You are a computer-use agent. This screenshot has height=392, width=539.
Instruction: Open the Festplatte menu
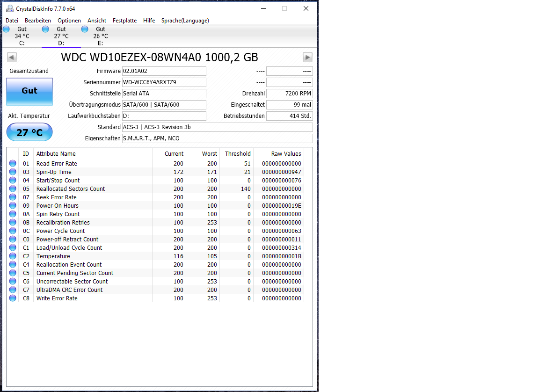coord(125,21)
